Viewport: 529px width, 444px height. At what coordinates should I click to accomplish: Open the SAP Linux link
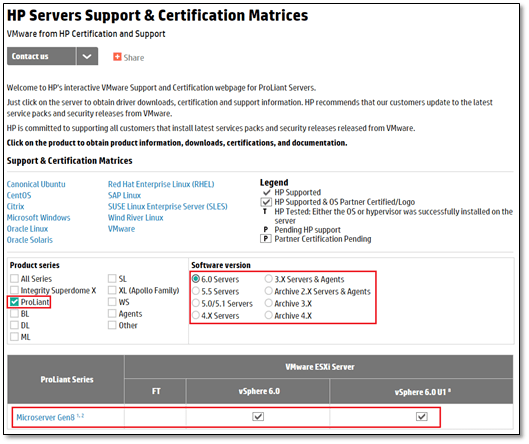pos(124,195)
